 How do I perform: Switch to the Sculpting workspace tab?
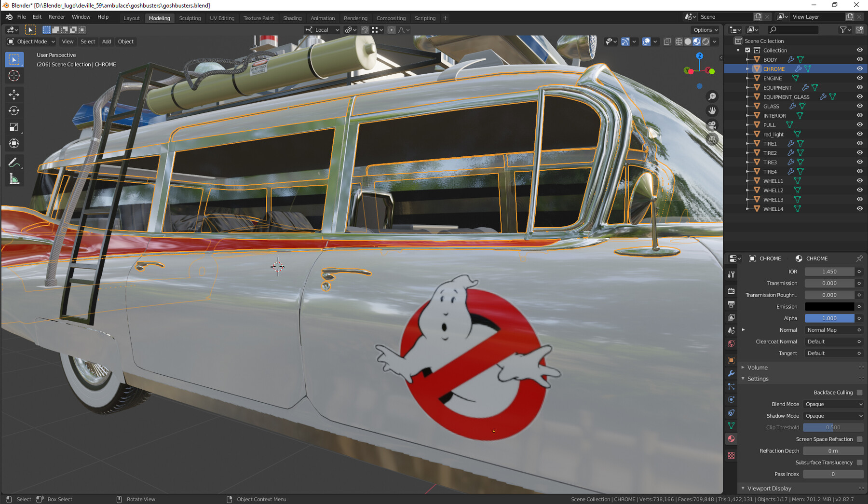(x=190, y=18)
